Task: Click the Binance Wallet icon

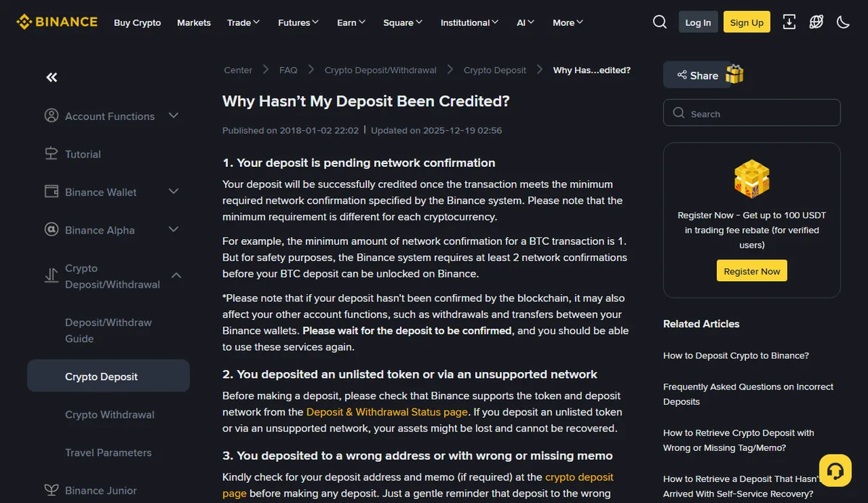Action: [x=51, y=192]
